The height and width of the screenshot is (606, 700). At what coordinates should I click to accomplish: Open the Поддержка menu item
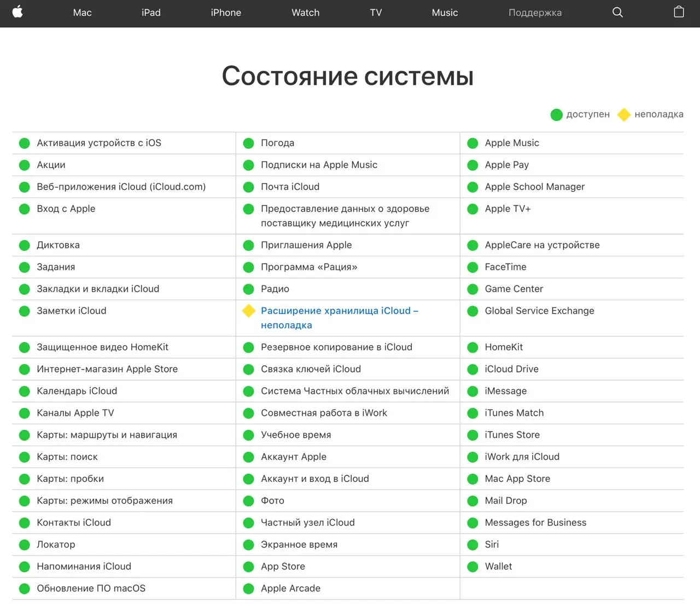point(535,13)
